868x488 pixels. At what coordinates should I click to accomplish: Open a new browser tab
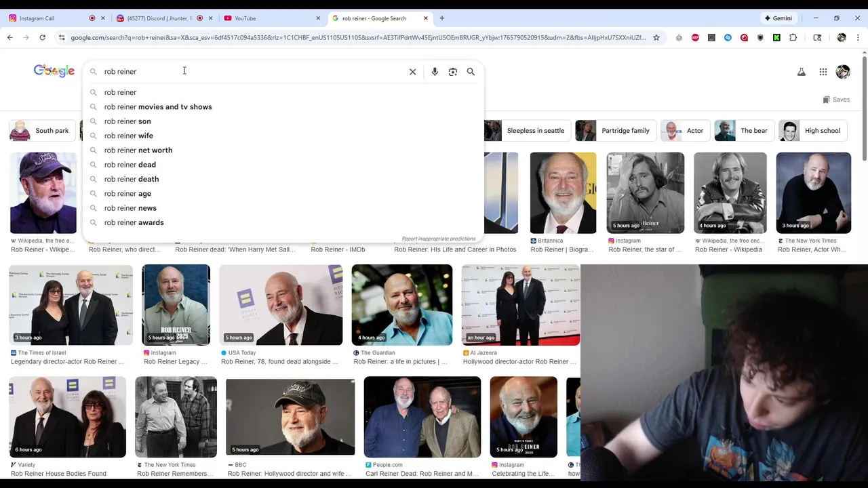click(442, 18)
